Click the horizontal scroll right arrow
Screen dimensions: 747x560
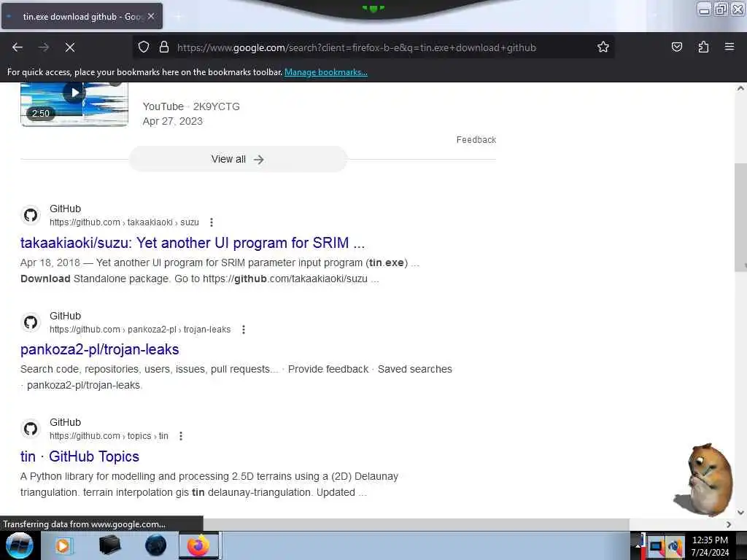[729, 524]
